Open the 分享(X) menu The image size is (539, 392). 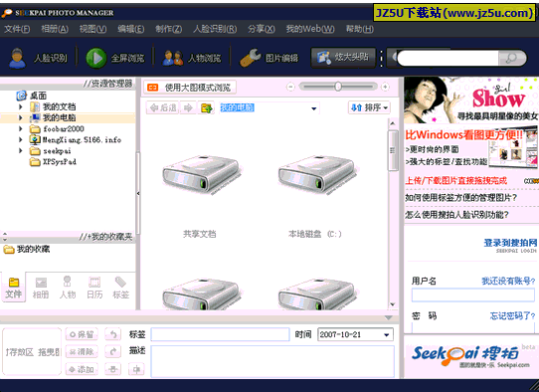pyautogui.click(x=262, y=29)
